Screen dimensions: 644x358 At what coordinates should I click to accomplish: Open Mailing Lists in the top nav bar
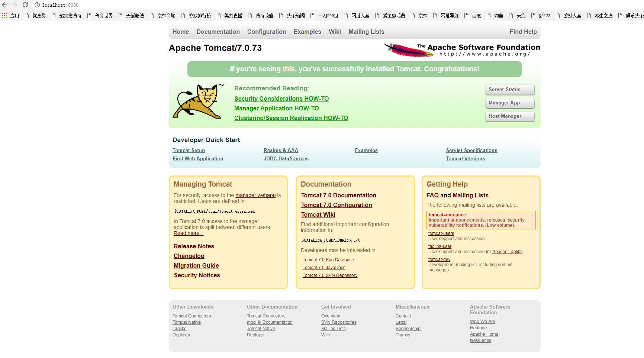pyautogui.click(x=366, y=32)
